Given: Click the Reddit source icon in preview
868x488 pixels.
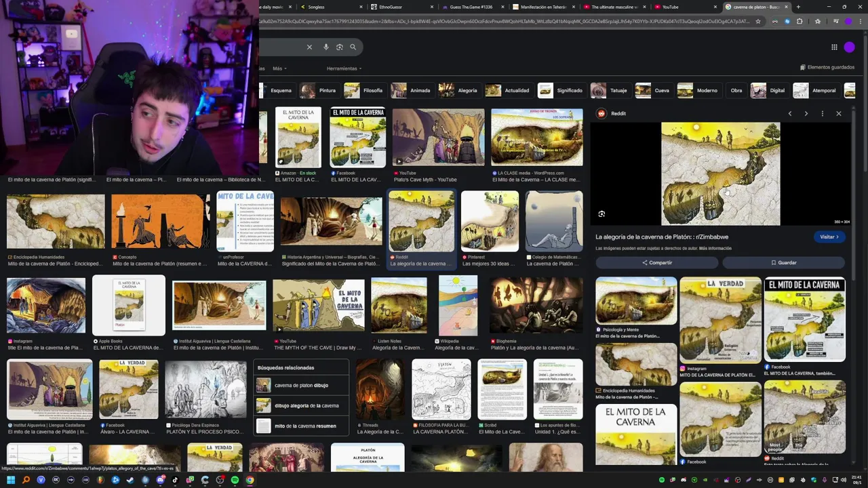Looking at the screenshot, I should pyautogui.click(x=601, y=113).
